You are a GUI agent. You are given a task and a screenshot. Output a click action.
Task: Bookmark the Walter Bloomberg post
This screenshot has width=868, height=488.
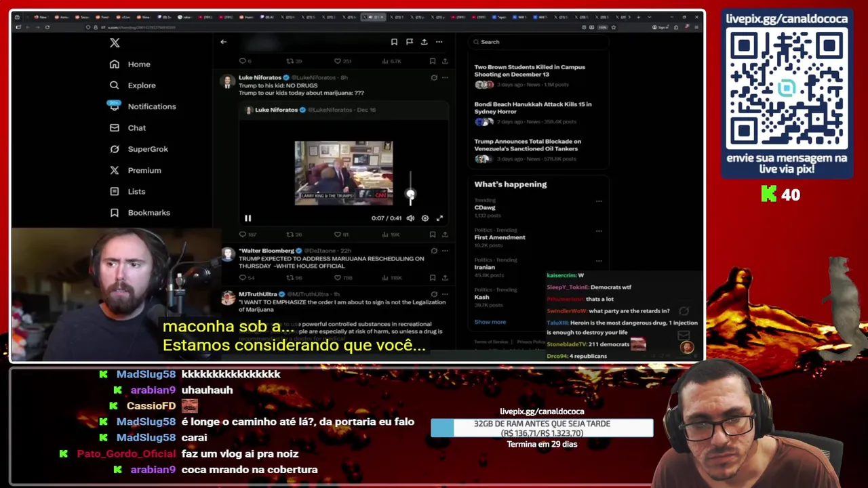[x=433, y=278]
